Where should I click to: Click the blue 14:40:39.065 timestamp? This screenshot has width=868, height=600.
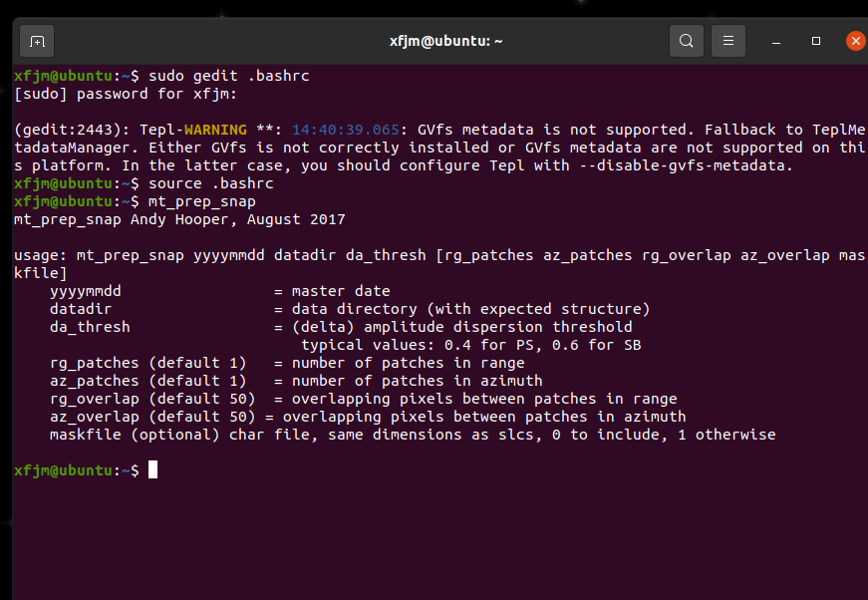pyautogui.click(x=346, y=130)
